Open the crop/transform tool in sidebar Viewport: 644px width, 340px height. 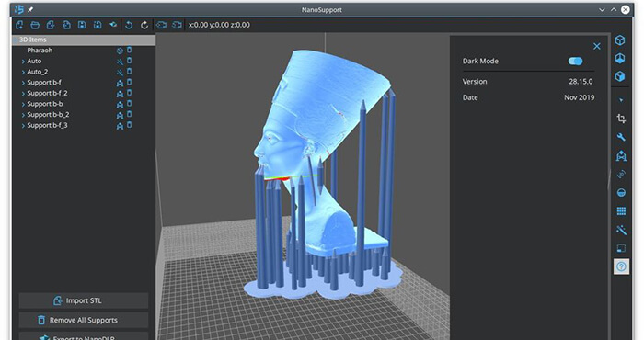(621, 119)
